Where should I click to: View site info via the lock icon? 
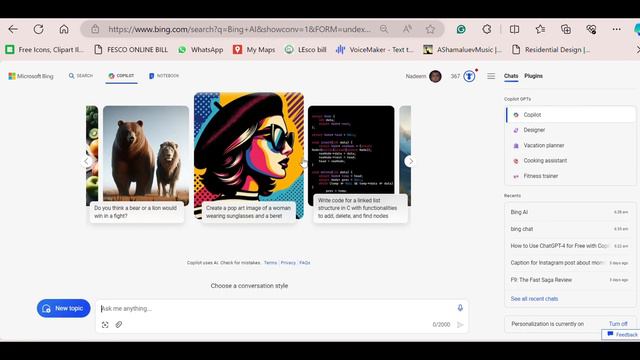pyautogui.click(x=95, y=29)
